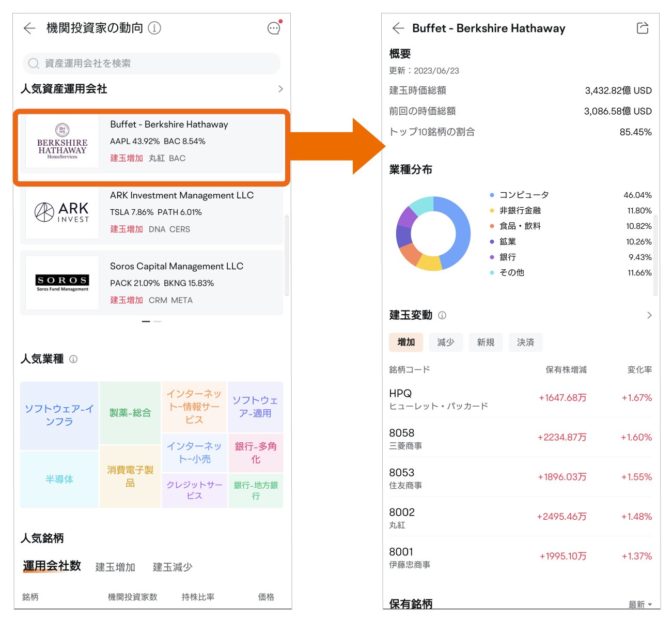
Task: Open the chat message bubble icon
Action: (274, 28)
